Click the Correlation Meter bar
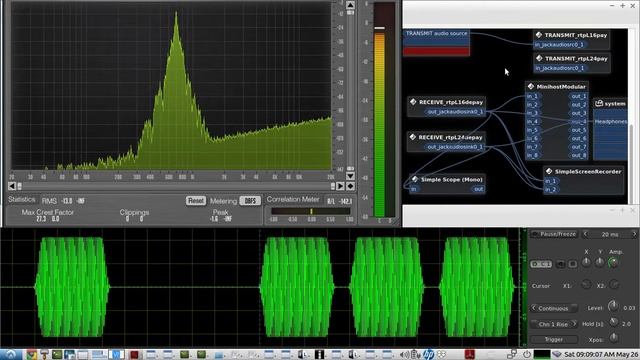Screen dimensions: 640x360 pos(311,211)
